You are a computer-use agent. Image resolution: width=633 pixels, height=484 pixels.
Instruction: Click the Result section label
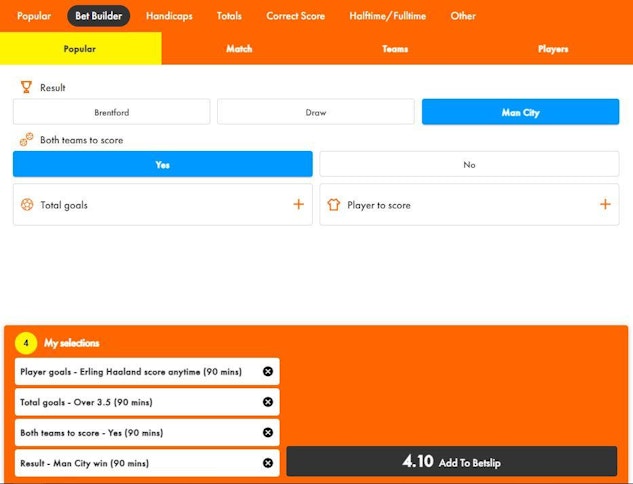(x=52, y=88)
